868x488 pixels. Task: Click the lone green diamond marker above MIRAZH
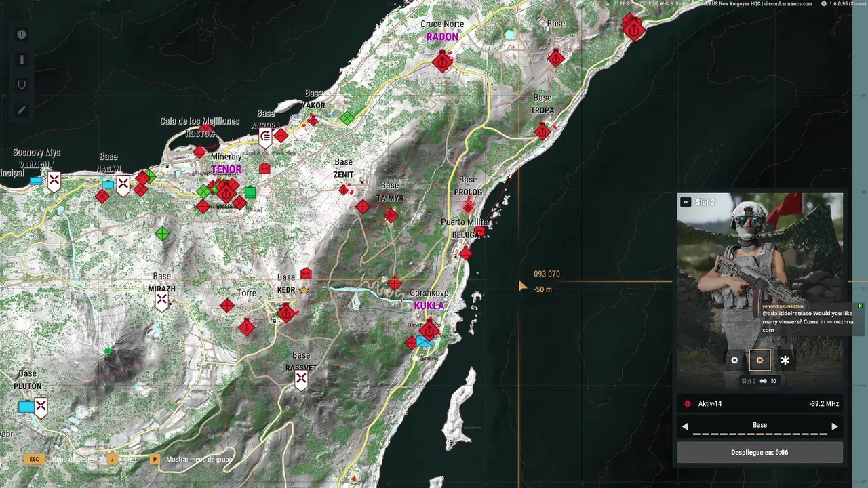click(x=162, y=234)
